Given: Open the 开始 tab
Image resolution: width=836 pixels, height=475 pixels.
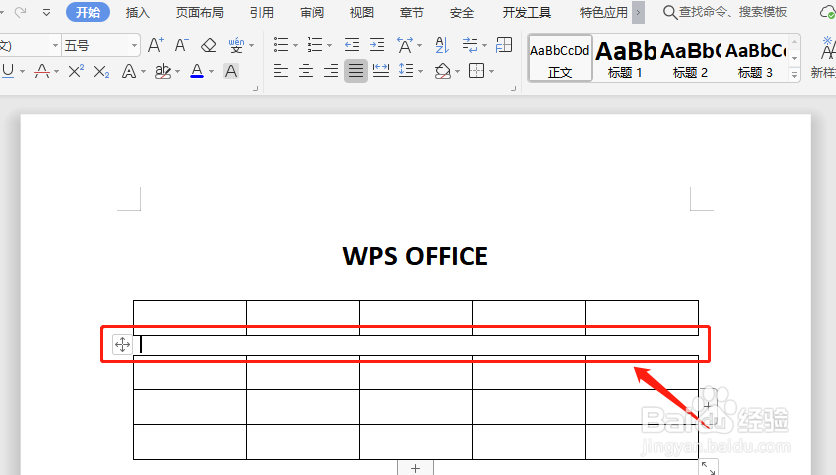Looking at the screenshot, I should click(x=88, y=12).
